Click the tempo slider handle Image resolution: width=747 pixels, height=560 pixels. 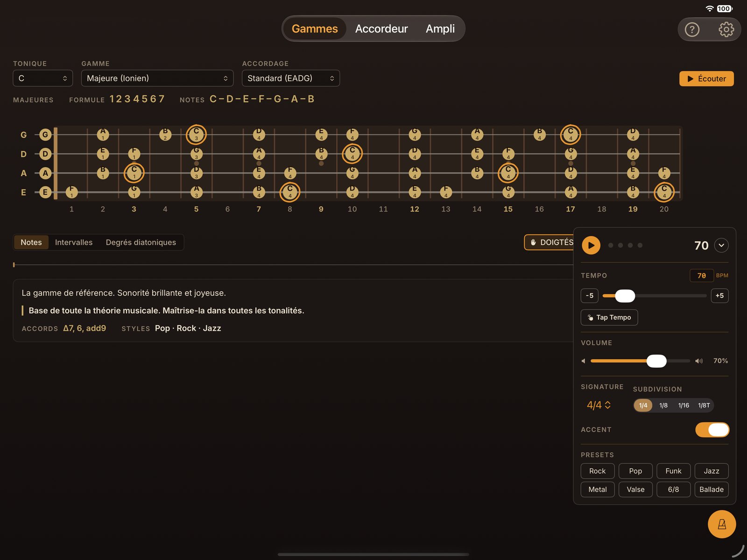click(x=625, y=296)
